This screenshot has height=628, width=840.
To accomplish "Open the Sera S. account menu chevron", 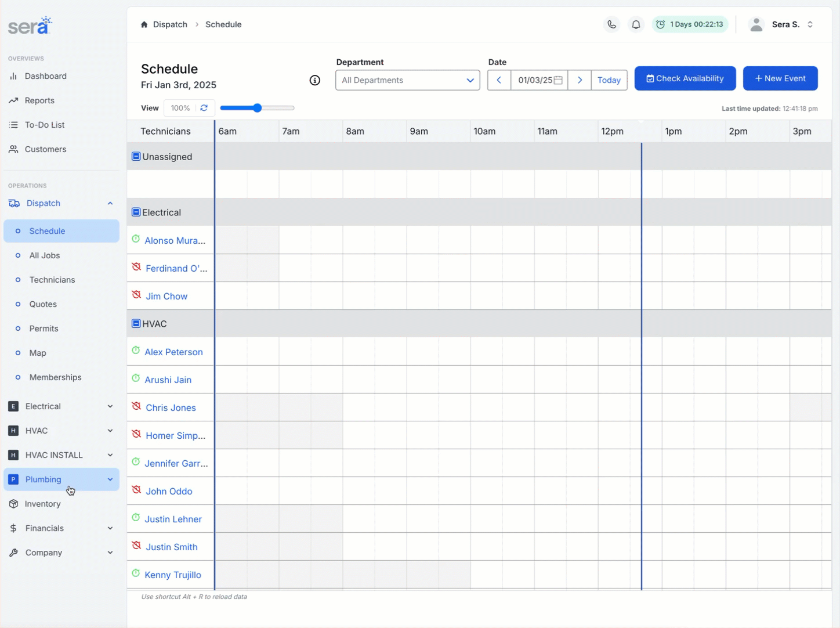I will (810, 24).
